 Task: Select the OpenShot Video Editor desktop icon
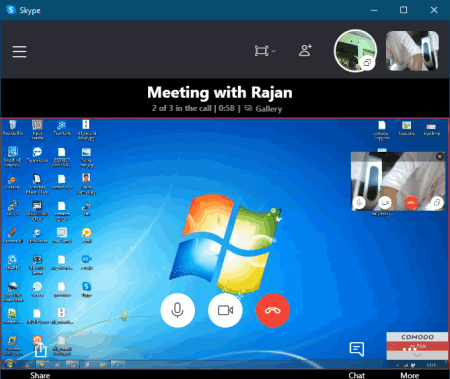(x=13, y=292)
